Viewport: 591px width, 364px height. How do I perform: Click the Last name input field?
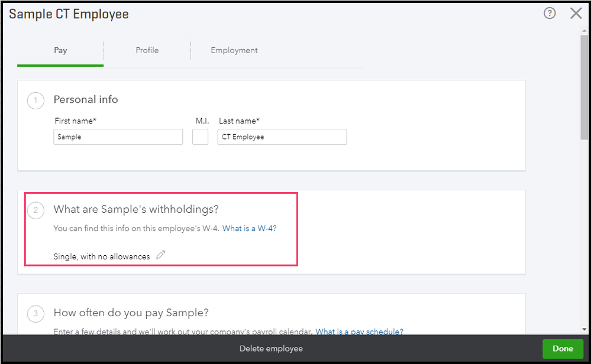tap(282, 137)
